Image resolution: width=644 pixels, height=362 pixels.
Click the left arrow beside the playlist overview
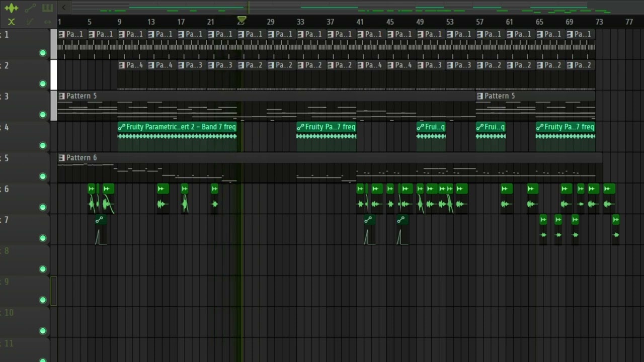(x=63, y=8)
